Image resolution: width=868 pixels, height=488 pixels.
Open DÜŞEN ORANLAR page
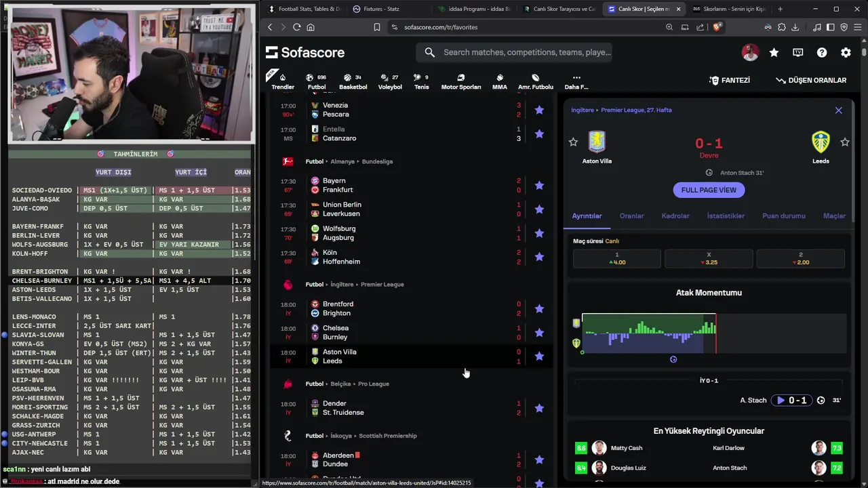[811, 80]
